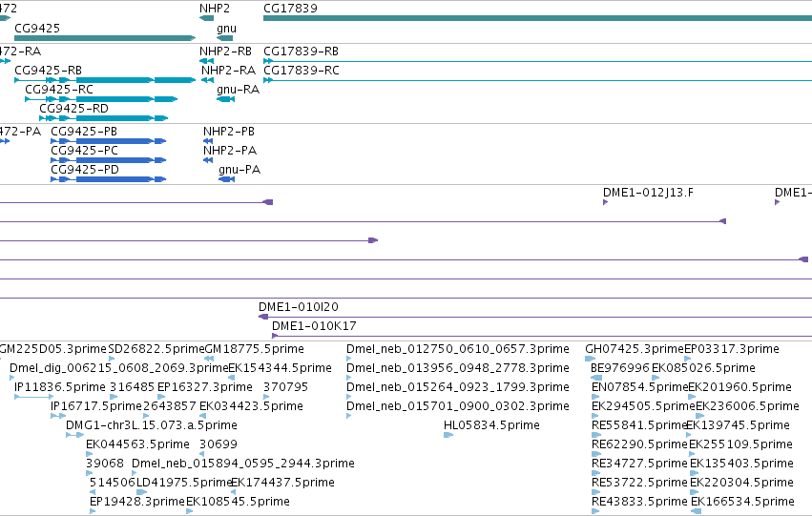
Task: Click the RE53722.5prime EST label
Action: coord(639,483)
